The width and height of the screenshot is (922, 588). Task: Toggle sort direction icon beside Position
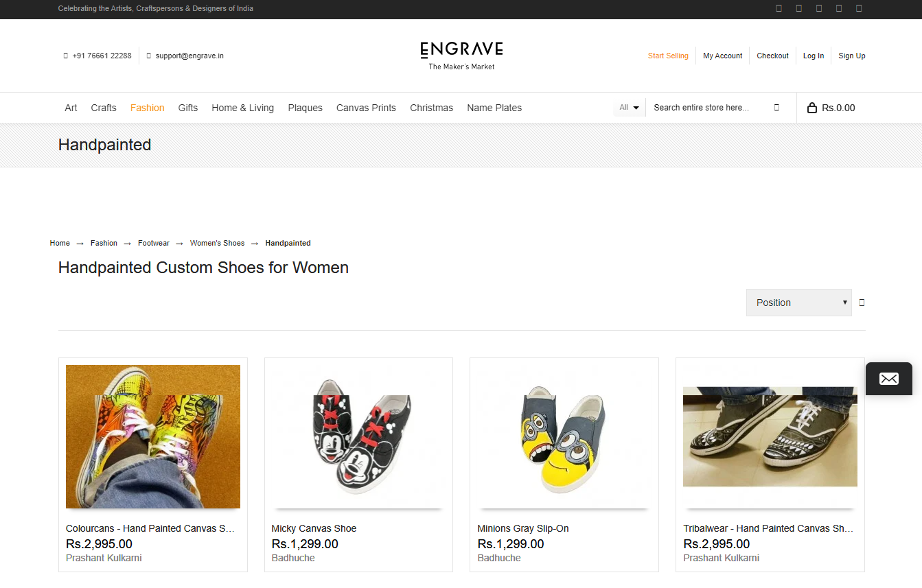pos(862,303)
